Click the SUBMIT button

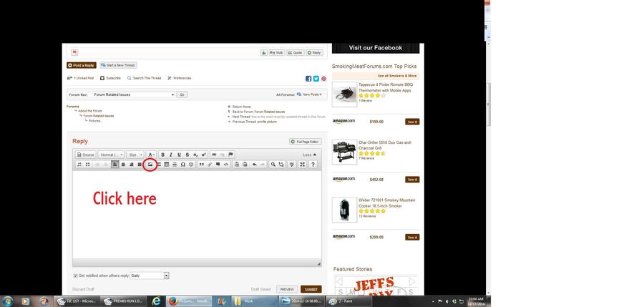coord(311,289)
